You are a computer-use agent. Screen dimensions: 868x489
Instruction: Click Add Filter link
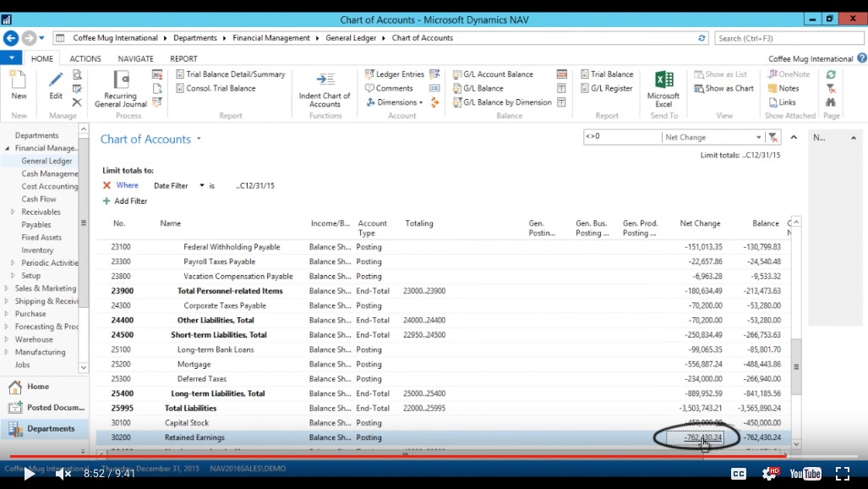click(x=125, y=201)
